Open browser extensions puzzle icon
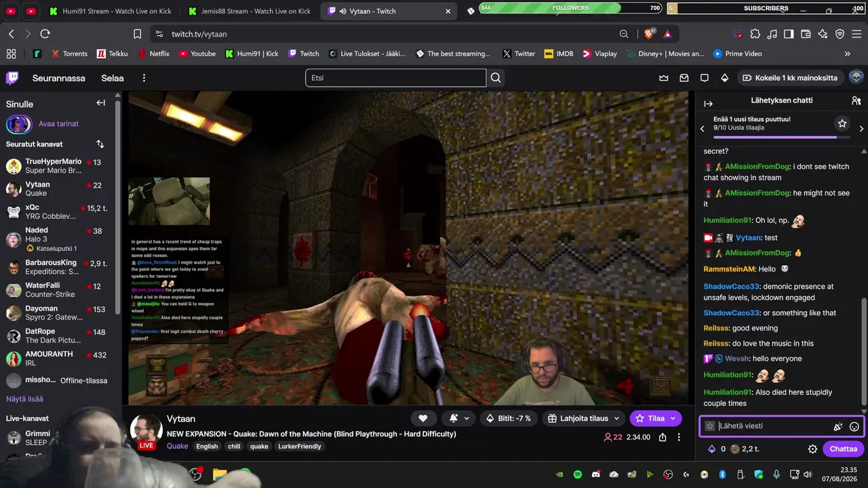This screenshot has width=868, height=488. click(755, 34)
